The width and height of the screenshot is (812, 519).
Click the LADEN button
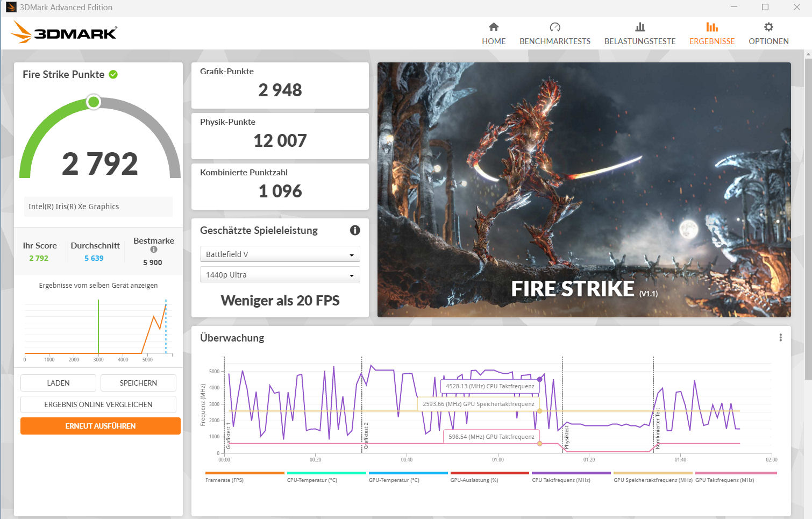click(x=58, y=383)
